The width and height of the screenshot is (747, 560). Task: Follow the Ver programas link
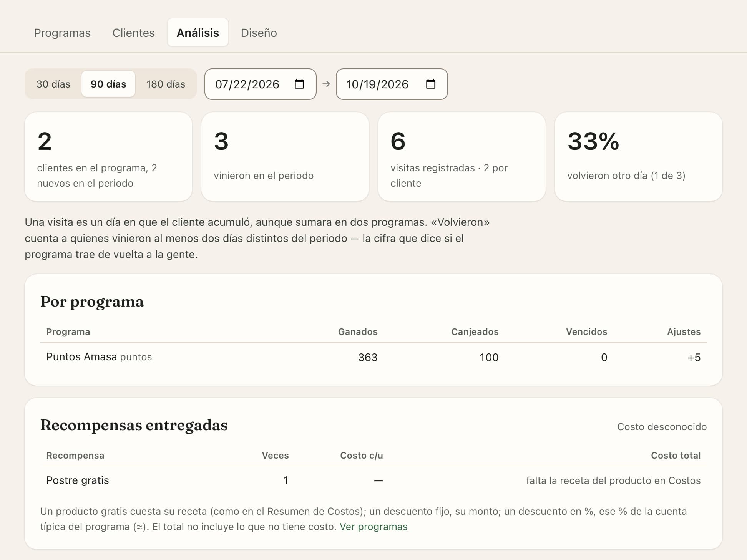tap(373, 527)
